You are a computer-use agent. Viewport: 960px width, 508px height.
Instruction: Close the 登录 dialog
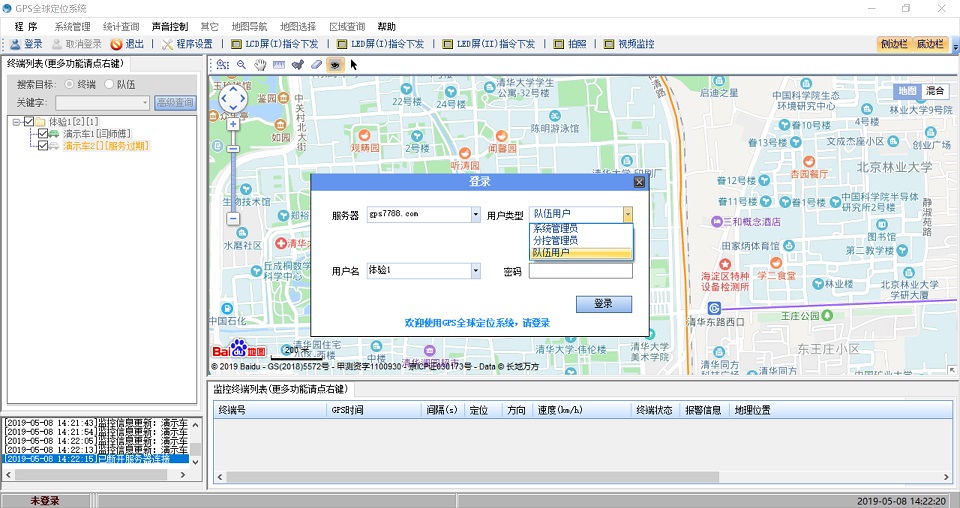click(x=639, y=182)
